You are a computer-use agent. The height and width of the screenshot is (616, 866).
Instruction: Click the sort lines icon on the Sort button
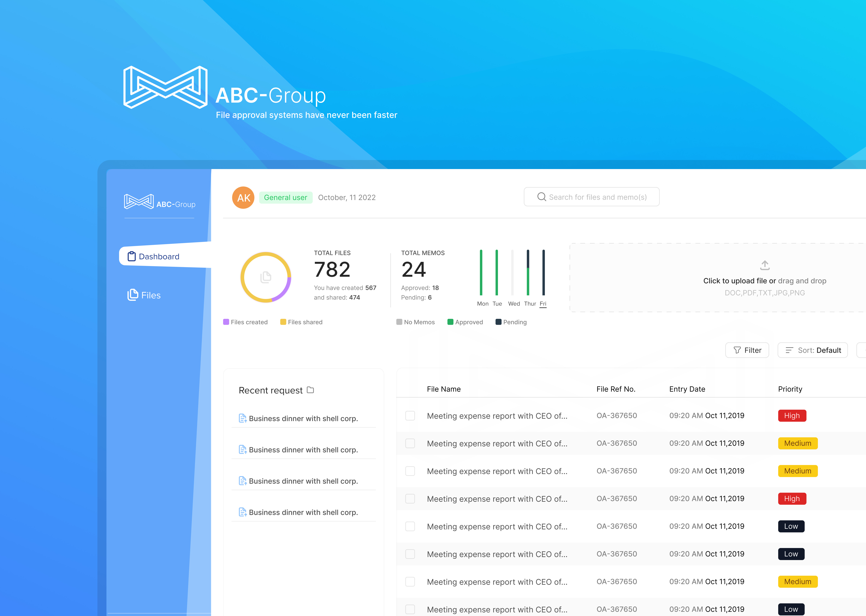pyautogui.click(x=789, y=350)
